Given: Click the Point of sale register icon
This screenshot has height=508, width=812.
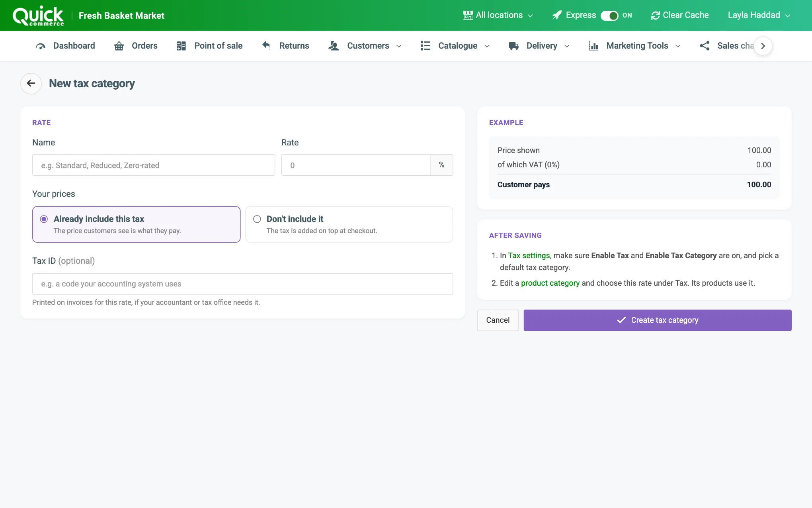Looking at the screenshot, I should click(x=181, y=46).
